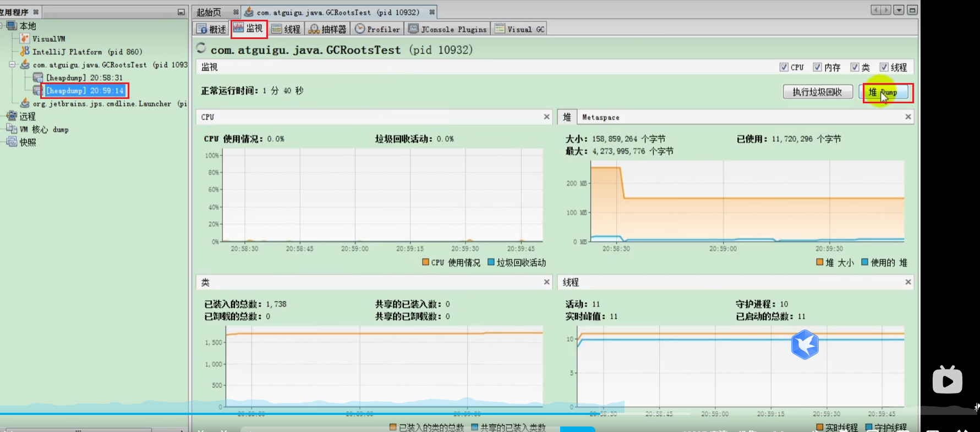Click the 抽样器 tab sampler icon
The image size is (980, 432).
point(314,29)
